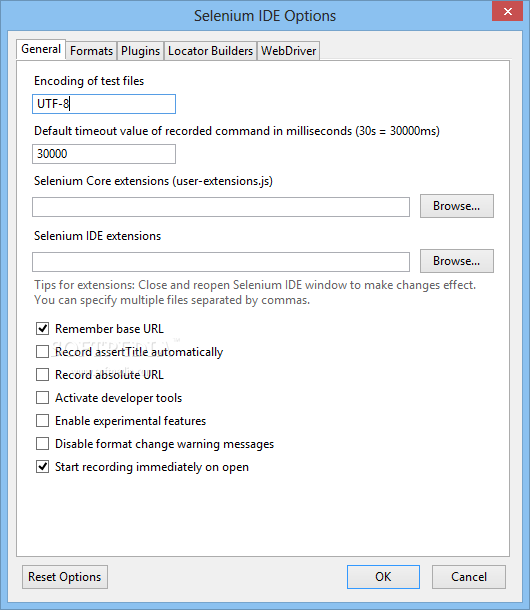The width and height of the screenshot is (530, 610).
Task: Click the 'Encoding of test files' label
Action: (89, 81)
